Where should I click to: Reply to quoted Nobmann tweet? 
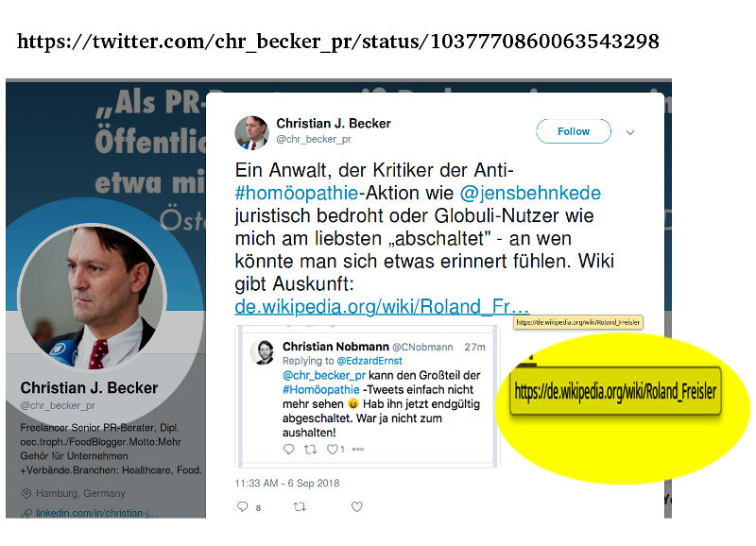click(x=289, y=449)
